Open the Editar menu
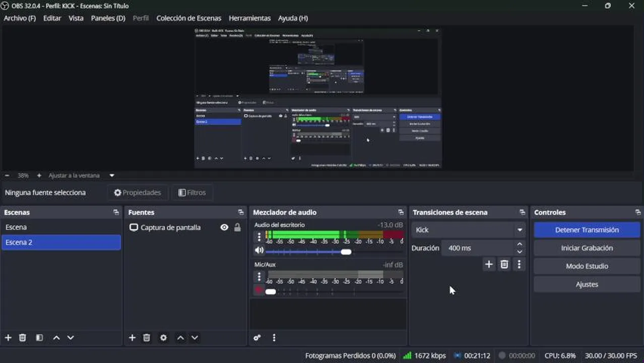 [x=52, y=18]
